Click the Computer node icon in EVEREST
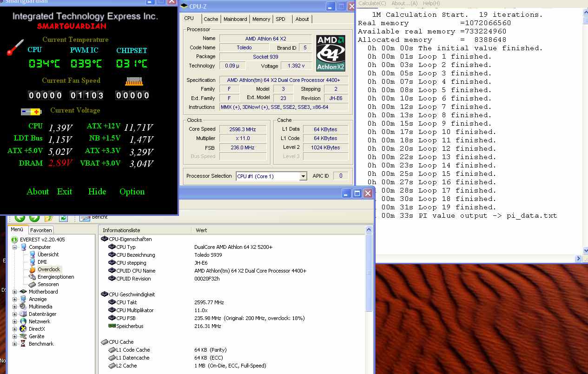This screenshot has height=374, width=588. point(23,247)
